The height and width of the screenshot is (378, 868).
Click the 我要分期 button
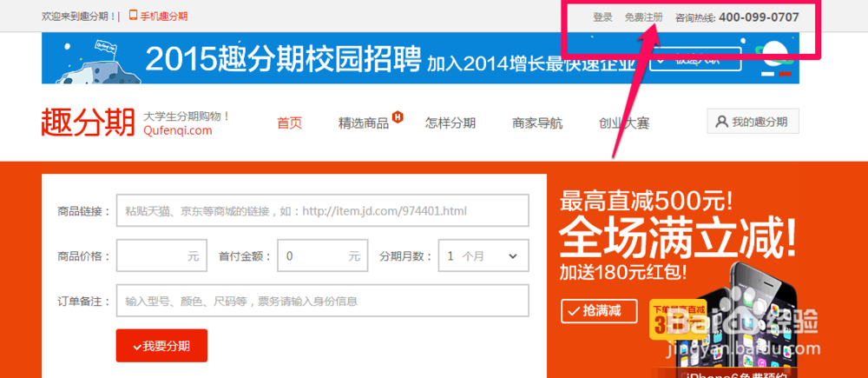[x=161, y=346]
